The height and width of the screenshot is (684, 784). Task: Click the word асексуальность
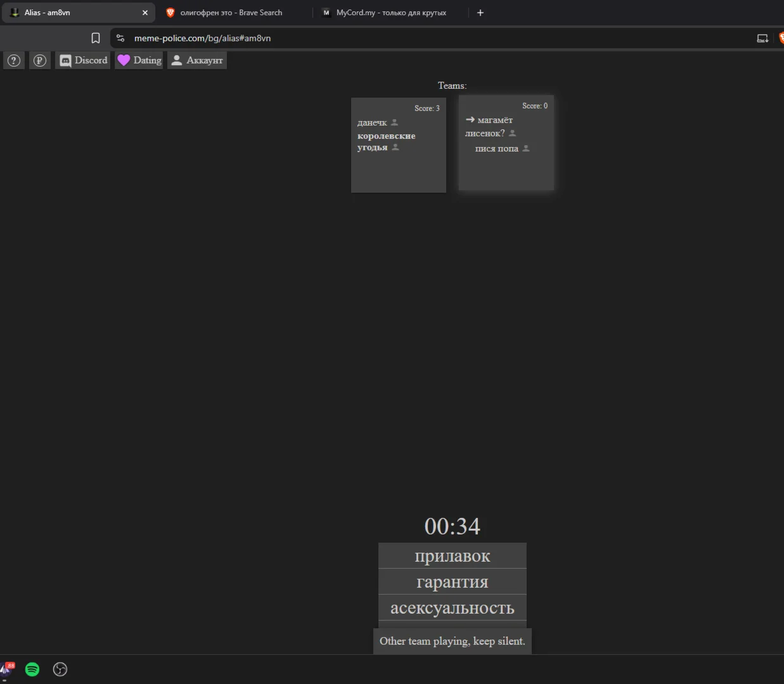pyautogui.click(x=453, y=608)
